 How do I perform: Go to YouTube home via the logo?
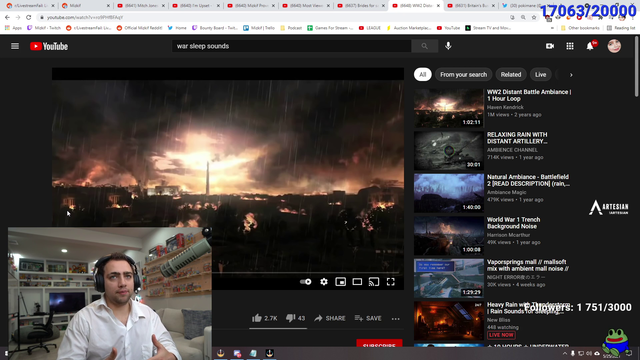tap(49, 46)
